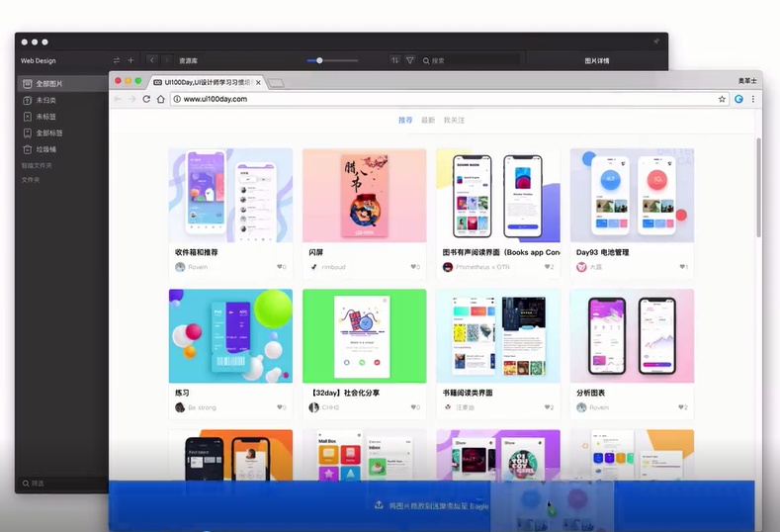Click the Eagle switch library icon

(117, 60)
